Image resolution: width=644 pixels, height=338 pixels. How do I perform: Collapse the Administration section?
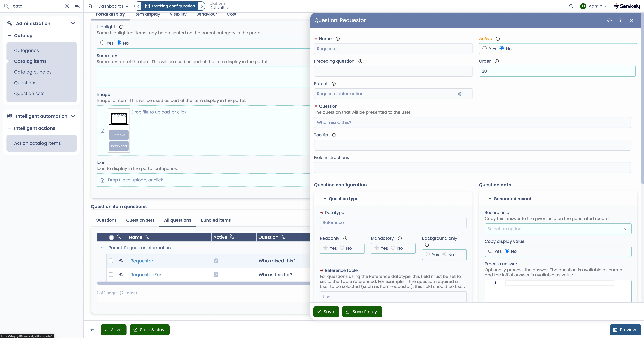pos(73,23)
